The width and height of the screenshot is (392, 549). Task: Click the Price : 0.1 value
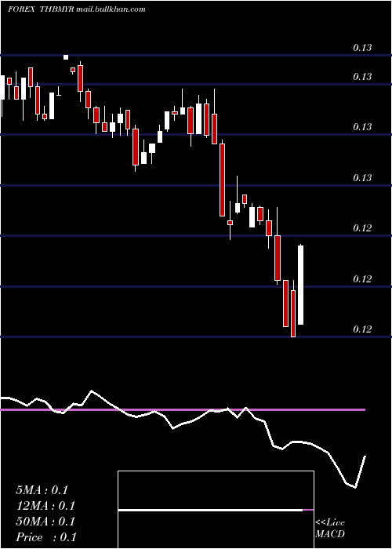[x=46, y=537]
